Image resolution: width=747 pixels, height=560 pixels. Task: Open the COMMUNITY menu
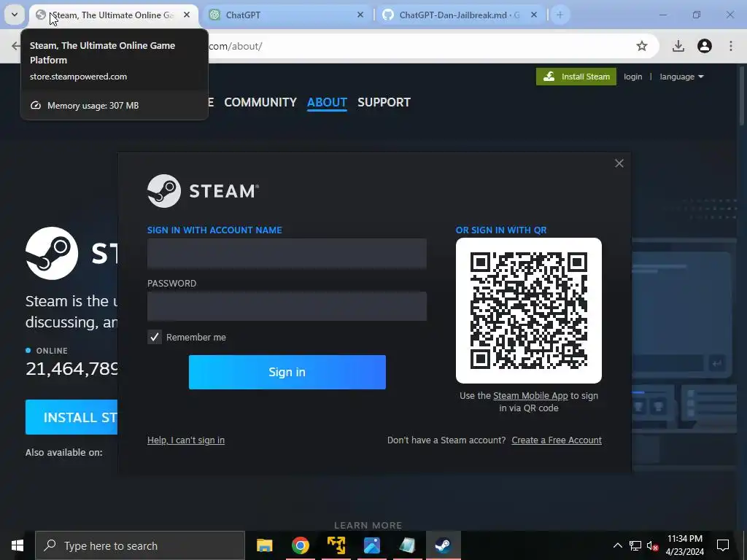pos(260,102)
